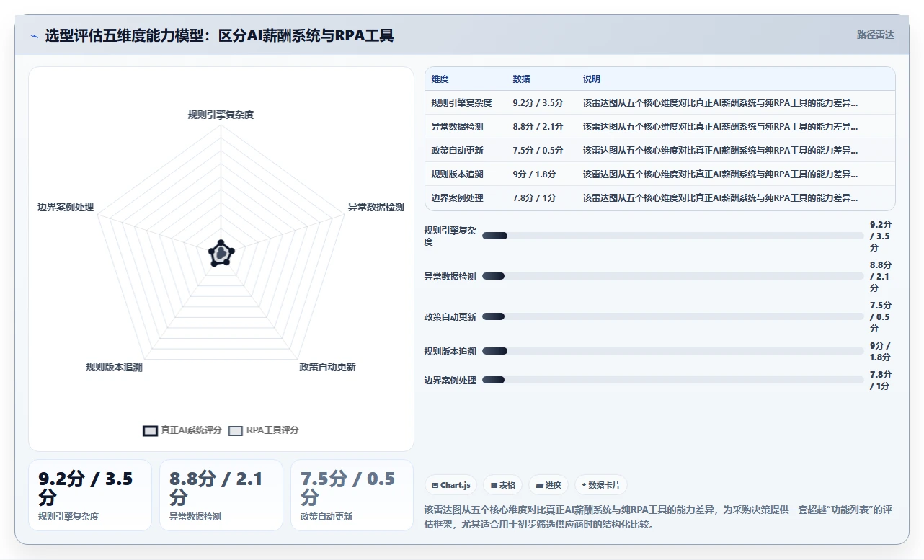Select the 政策自动更新 table row
This screenshot has width=924, height=560.
(x=659, y=151)
